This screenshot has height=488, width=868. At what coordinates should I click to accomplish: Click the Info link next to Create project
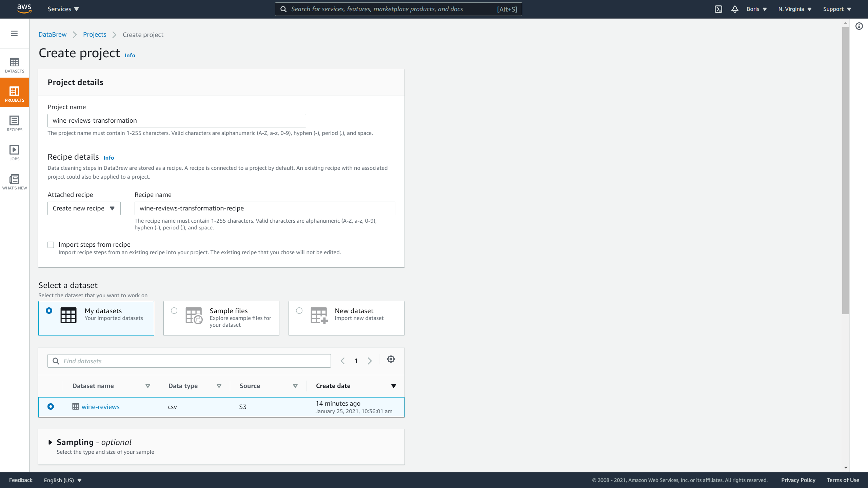130,56
